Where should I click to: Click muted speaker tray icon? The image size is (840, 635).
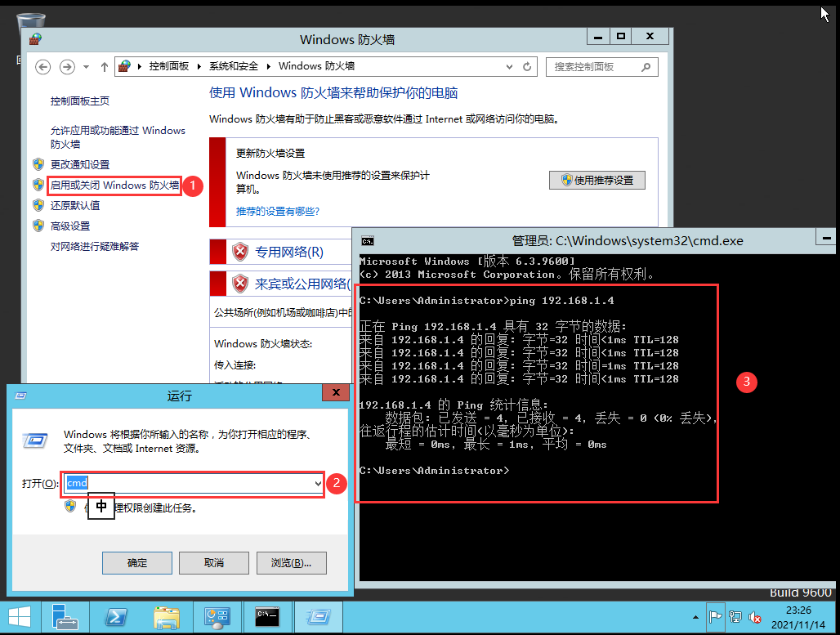pos(755,617)
